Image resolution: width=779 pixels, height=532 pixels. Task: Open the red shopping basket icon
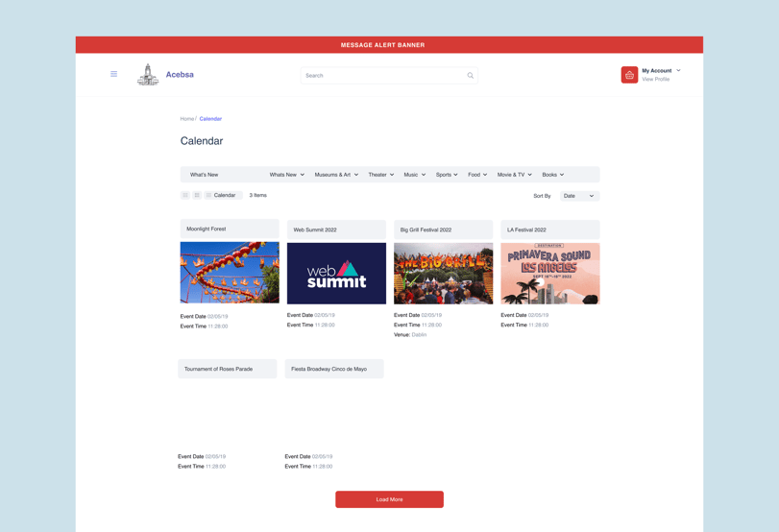click(x=629, y=75)
